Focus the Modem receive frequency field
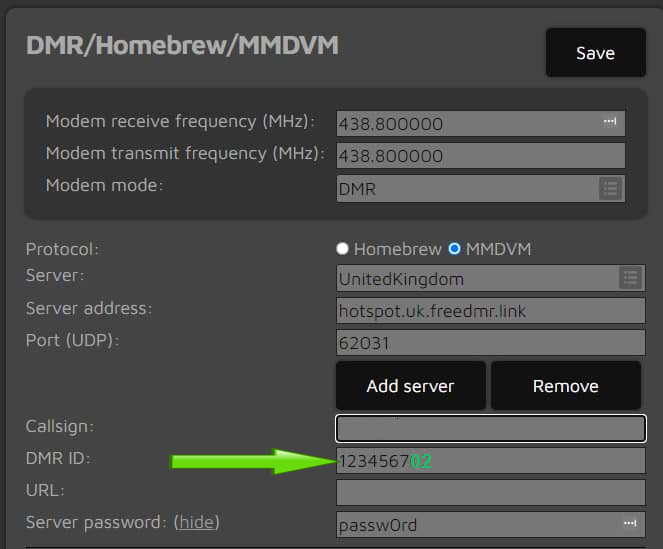The width and height of the screenshot is (663, 549). point(480,123)
